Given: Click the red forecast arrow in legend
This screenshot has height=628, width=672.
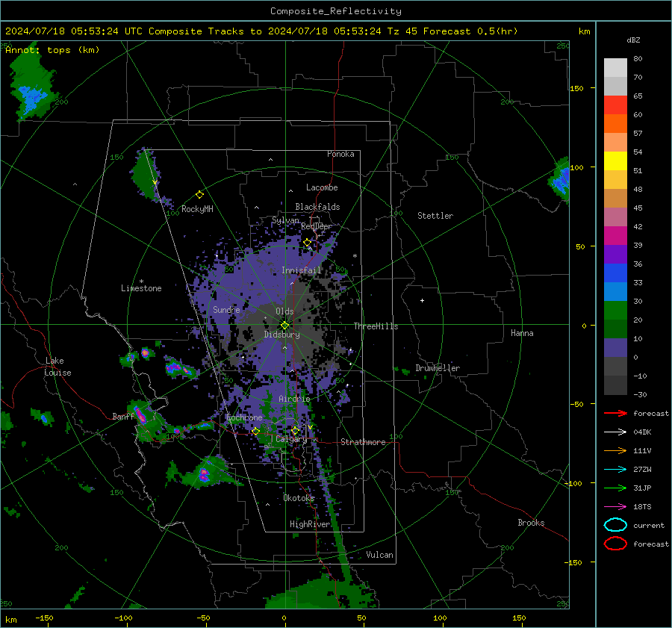Looking at the screenshot, I should coord(615,413).
